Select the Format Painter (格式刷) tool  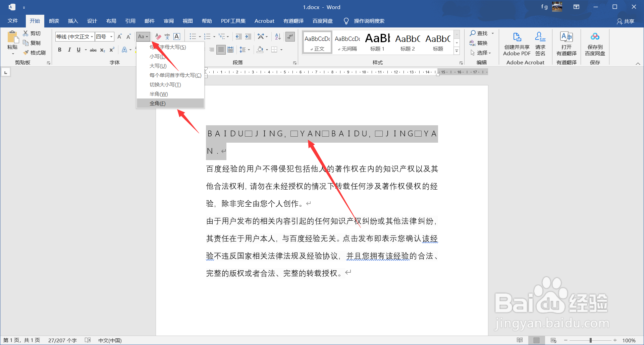pos(34,53)
